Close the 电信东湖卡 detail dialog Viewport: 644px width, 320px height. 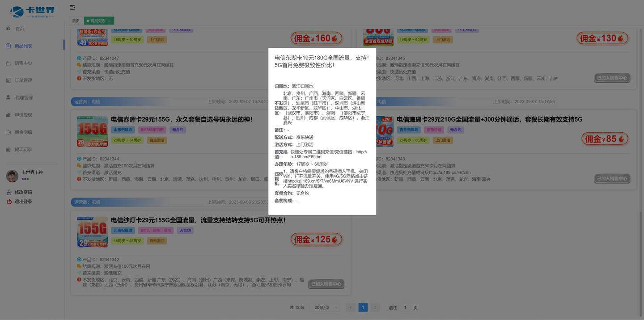tap(368, 57)
